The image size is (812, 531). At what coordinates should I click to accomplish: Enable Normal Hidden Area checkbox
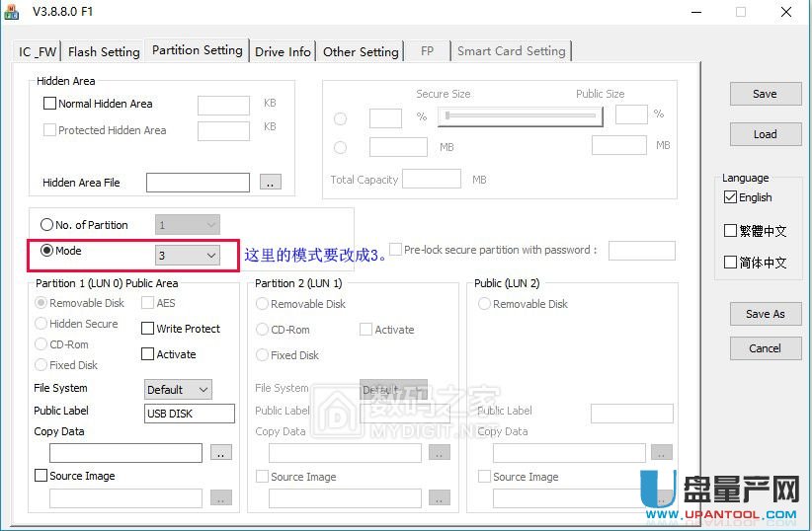click(49, 104)
